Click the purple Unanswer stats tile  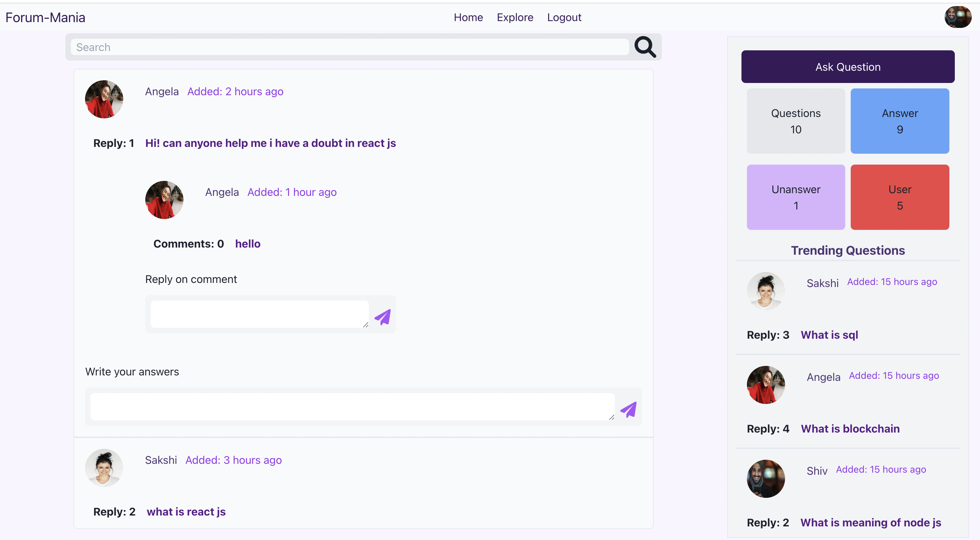[796, 197]
